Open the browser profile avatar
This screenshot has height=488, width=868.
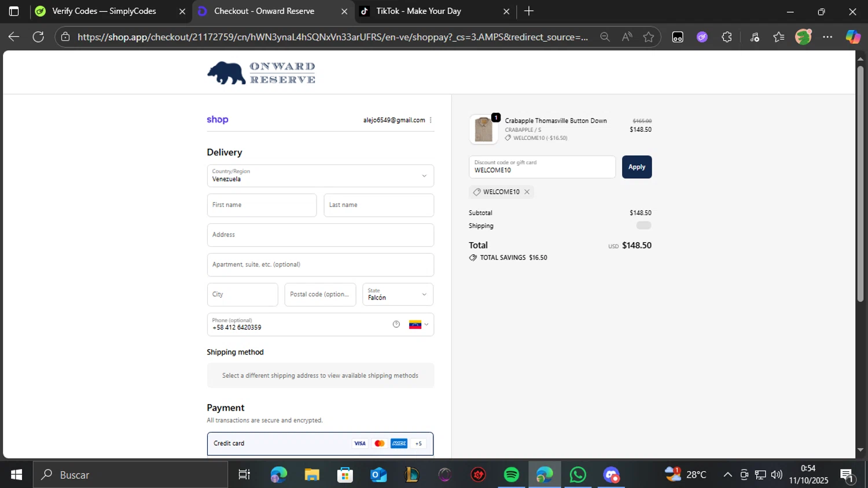coord(803,37)
